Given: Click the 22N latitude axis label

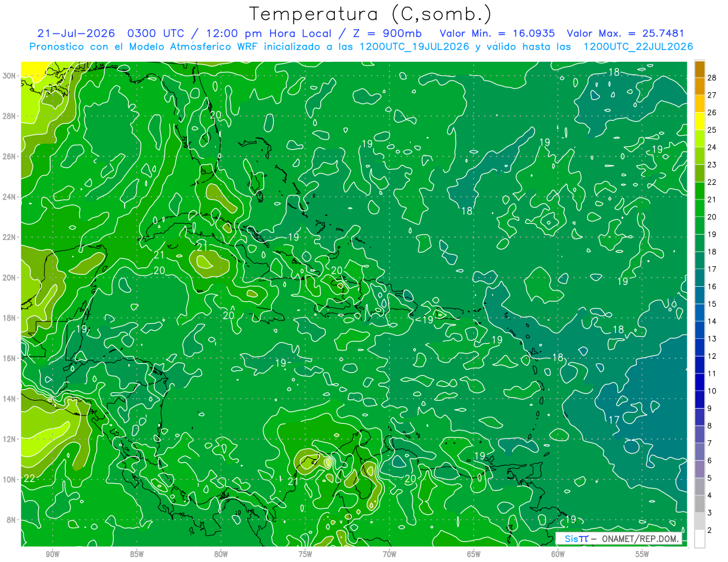Looking at the screenshot, I should point(10,237).
